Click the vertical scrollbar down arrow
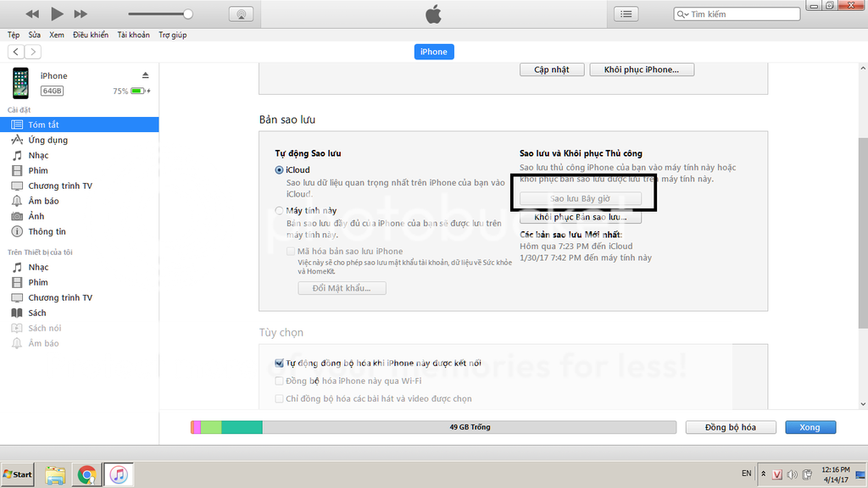Screen dimensions: 868x488 coord(863,404)
